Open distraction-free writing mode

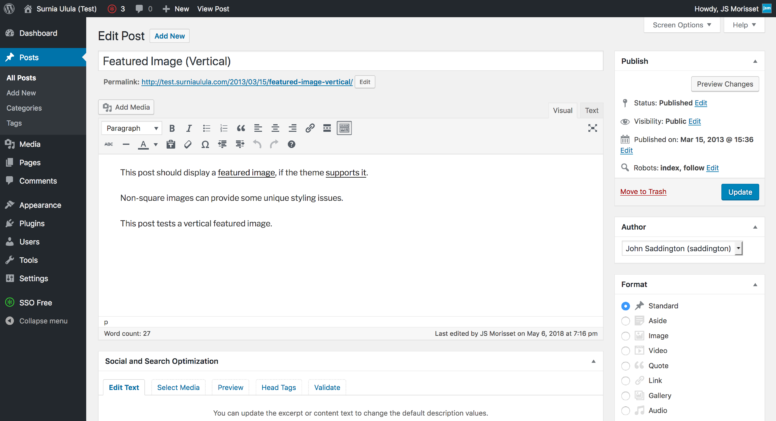point(592,128)
